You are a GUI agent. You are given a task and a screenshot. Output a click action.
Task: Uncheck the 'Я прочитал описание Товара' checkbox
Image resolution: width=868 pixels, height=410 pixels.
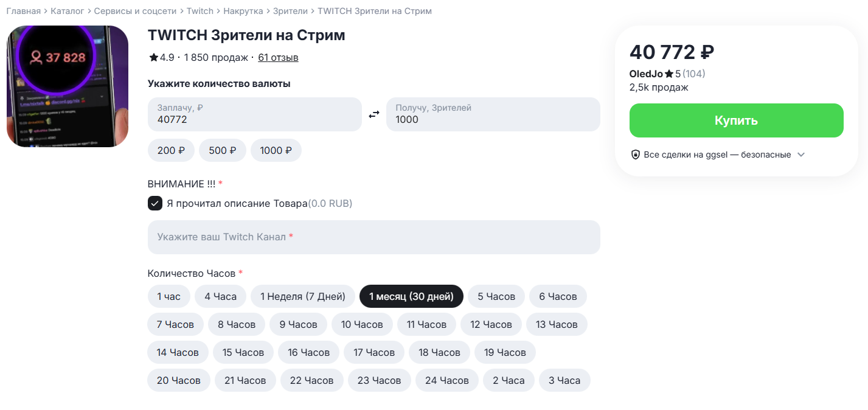(x=155, y=203)
